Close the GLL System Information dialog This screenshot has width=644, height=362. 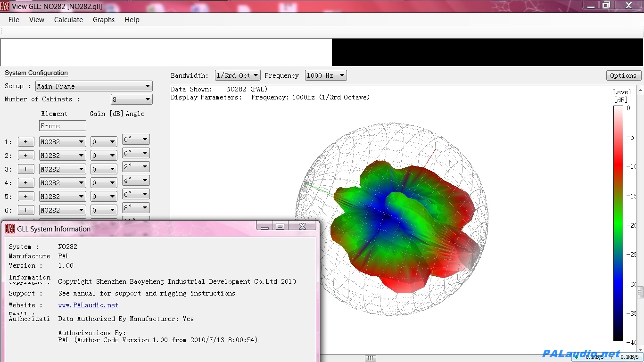coord(302,226)
